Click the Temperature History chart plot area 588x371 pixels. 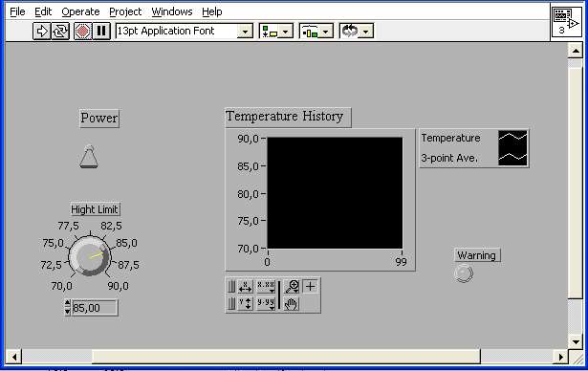click(335, 193)
